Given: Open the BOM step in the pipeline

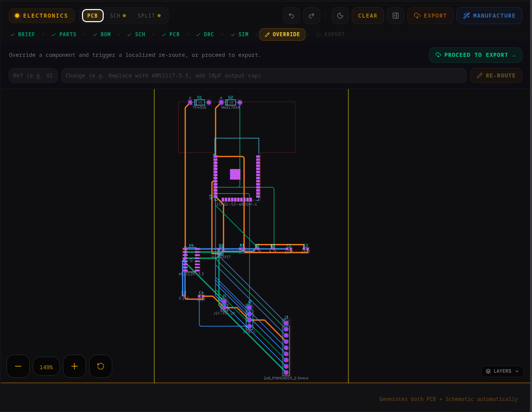Looking at the screenshot, I should [x=105, y=34].
